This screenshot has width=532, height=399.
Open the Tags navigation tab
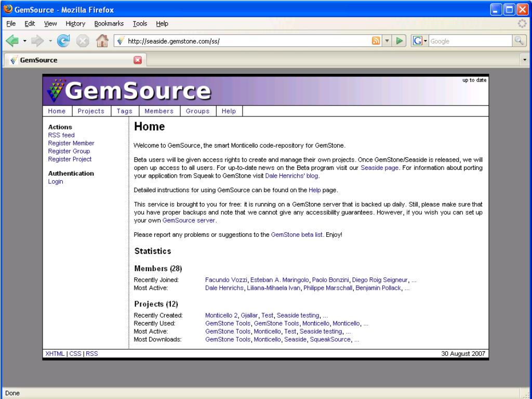[x=125, y=111]
